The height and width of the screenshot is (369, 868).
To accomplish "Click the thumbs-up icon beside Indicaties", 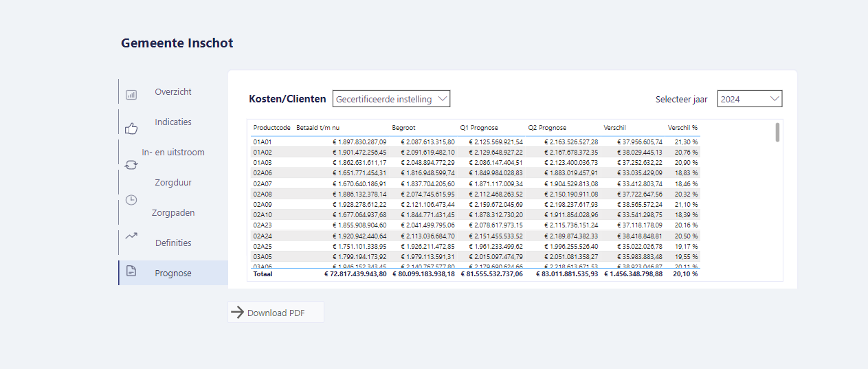I will (x=131, y=128).
